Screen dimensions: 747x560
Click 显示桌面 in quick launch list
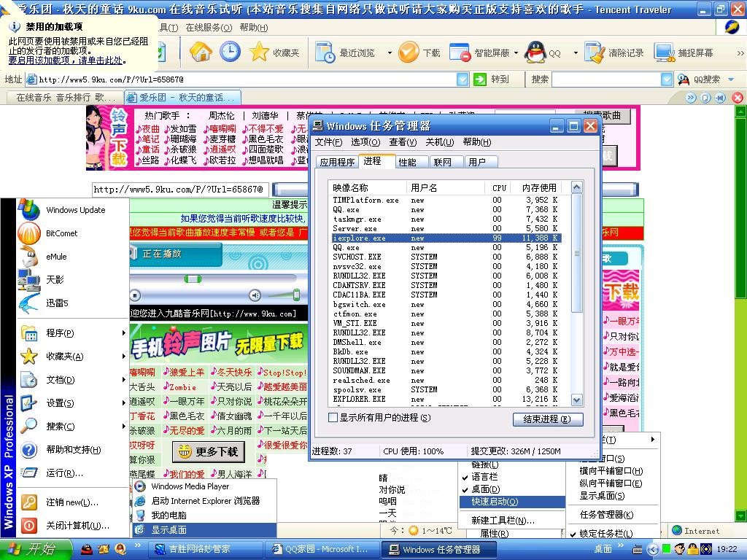pos(205,529)
